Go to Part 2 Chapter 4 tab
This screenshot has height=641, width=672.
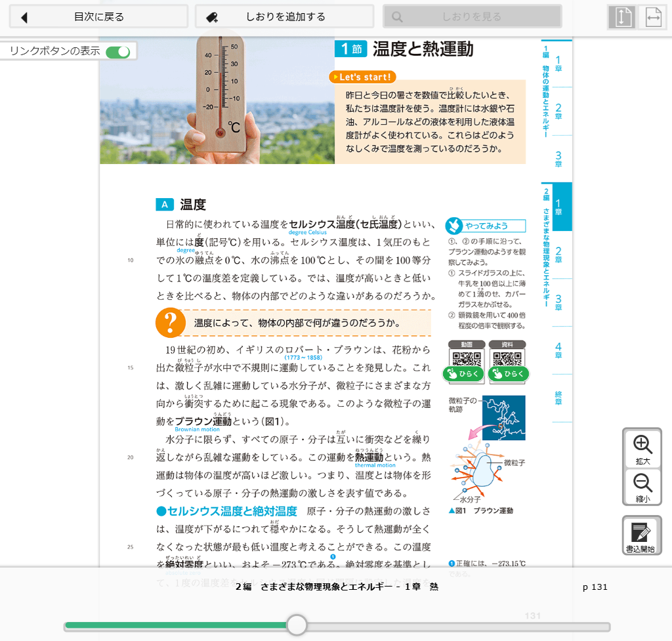pos(558,350)
